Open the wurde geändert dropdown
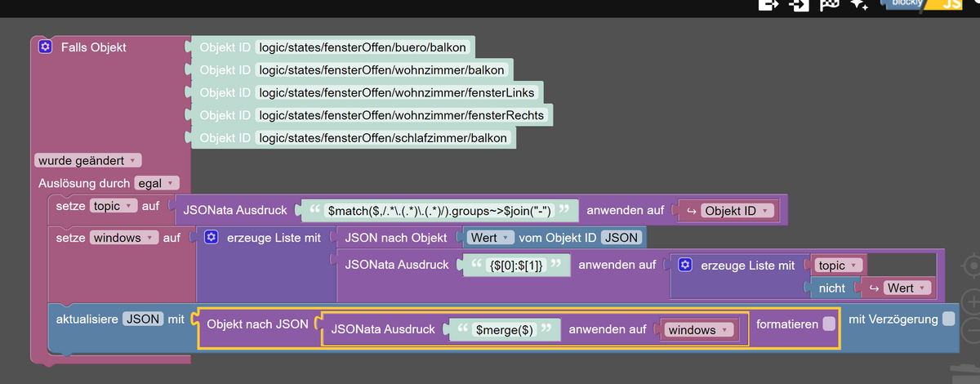Viewport: 980px width, 384px height. coord(88,160)
